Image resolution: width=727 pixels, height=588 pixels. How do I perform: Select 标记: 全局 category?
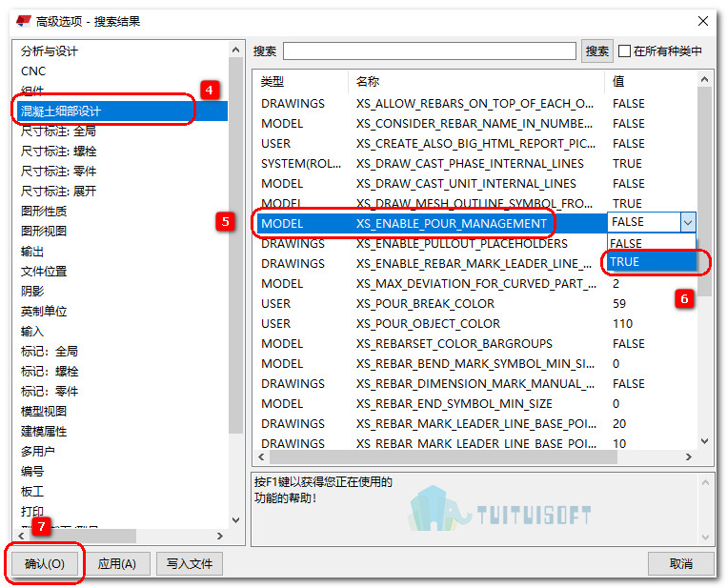click(50, 351)
